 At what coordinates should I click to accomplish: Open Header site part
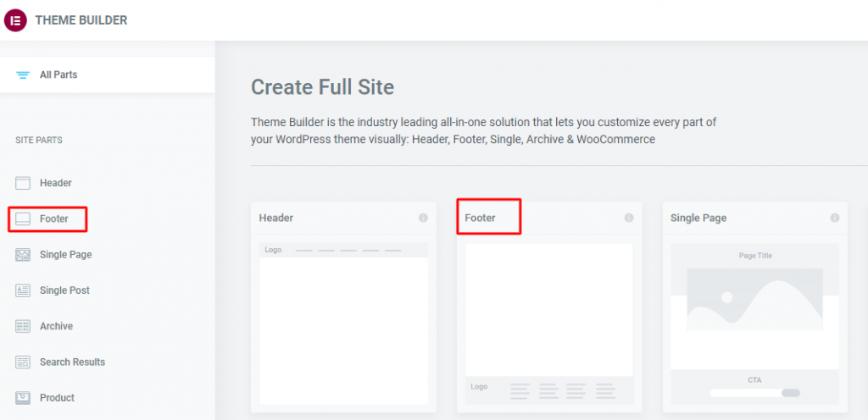coord(55,183)
